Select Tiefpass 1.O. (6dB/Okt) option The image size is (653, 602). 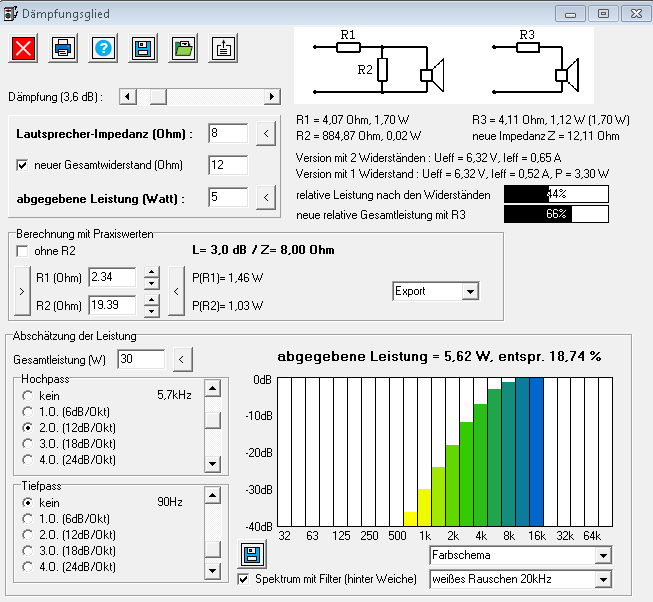pyautogui.click(x=27, y=519)
